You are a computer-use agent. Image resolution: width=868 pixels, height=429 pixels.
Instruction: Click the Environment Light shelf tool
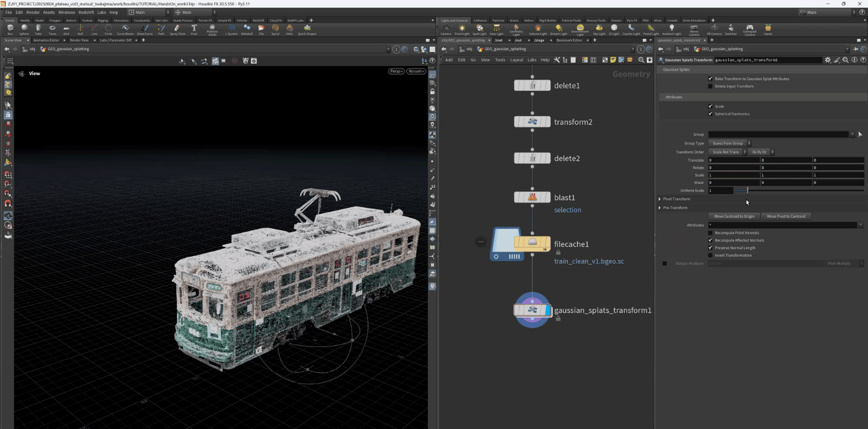(x=580, y=29)
